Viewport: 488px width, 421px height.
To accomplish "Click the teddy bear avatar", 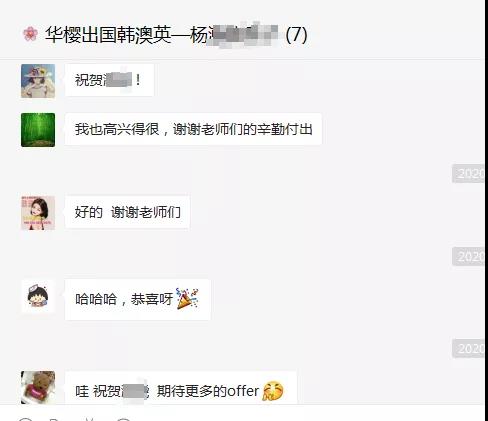I will tap(38, 387).
